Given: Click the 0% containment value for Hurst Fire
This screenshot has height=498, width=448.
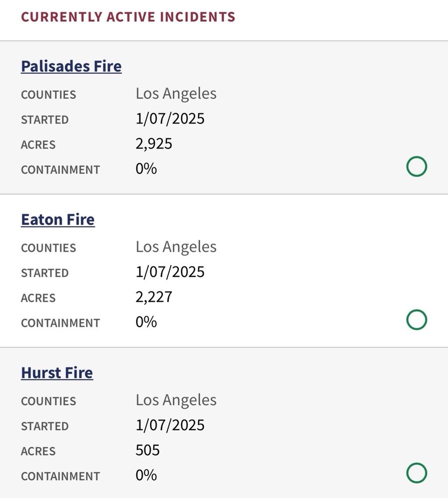Looking at the screenshot, I should [146, 476].
